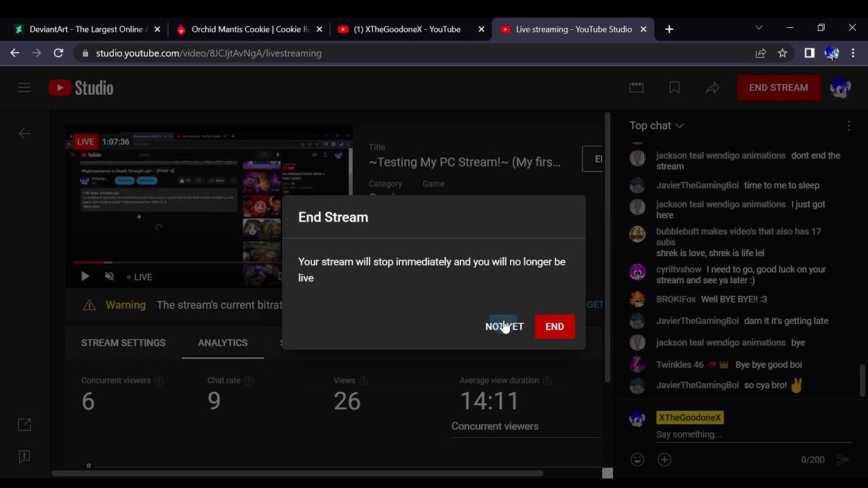The image size is (868, 488).
Task: Bookmark this page with star icon
Action: click(x=783, y=53)
